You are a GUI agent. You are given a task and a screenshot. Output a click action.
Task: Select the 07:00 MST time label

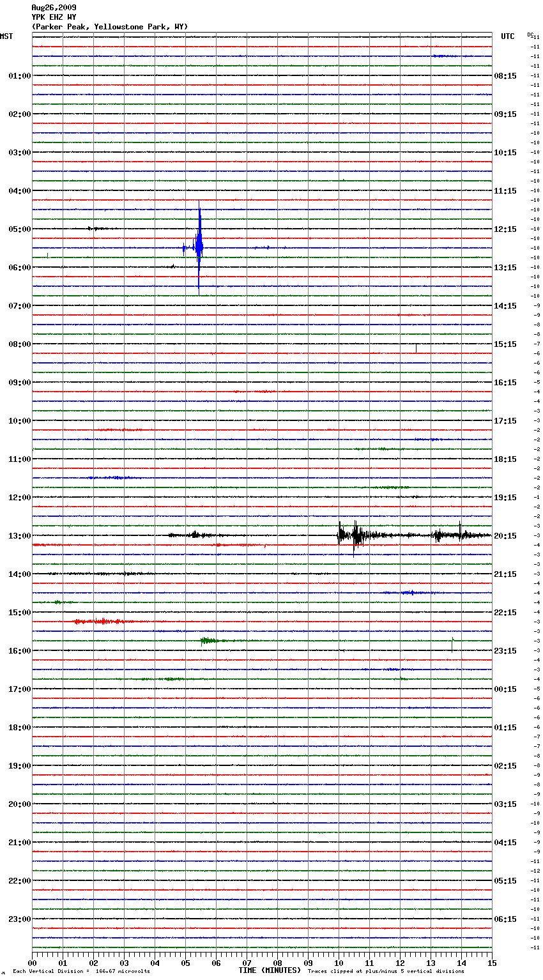[x=19, y=306]
